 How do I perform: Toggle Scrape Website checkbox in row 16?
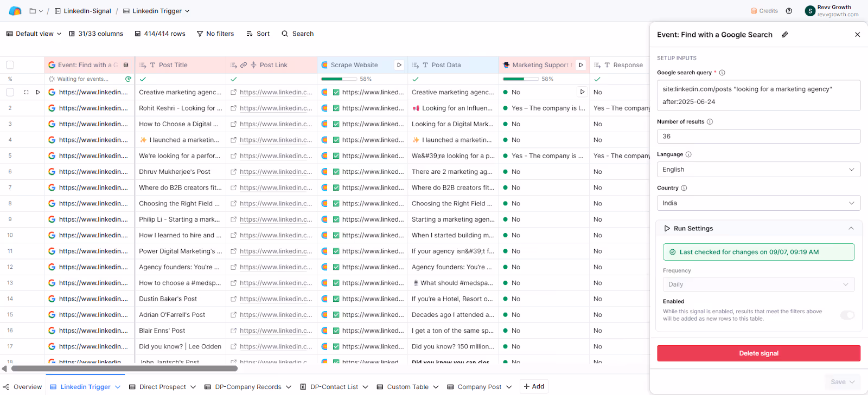336,331
